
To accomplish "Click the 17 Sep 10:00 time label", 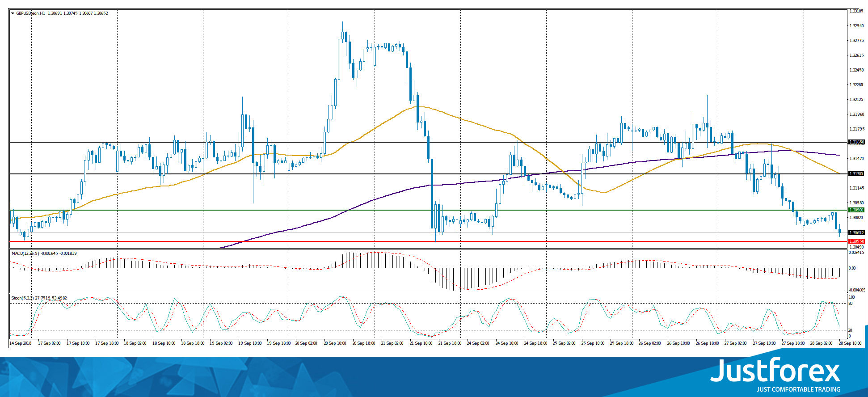I will point(78,343).
